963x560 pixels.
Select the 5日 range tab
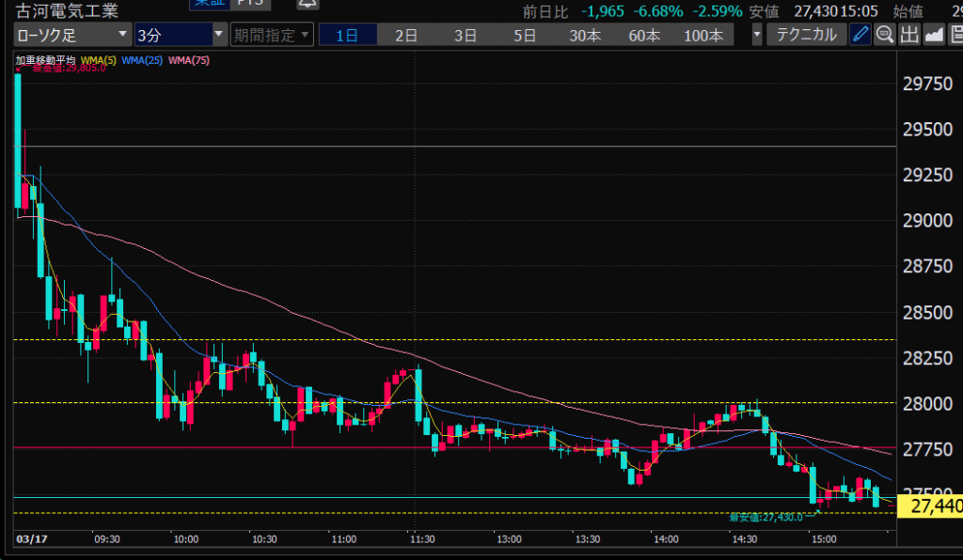525,36
